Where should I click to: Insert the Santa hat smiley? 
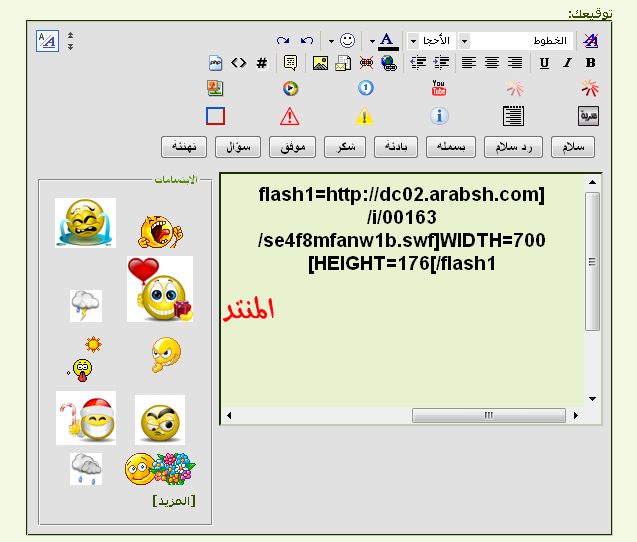(x=86, y=418)
